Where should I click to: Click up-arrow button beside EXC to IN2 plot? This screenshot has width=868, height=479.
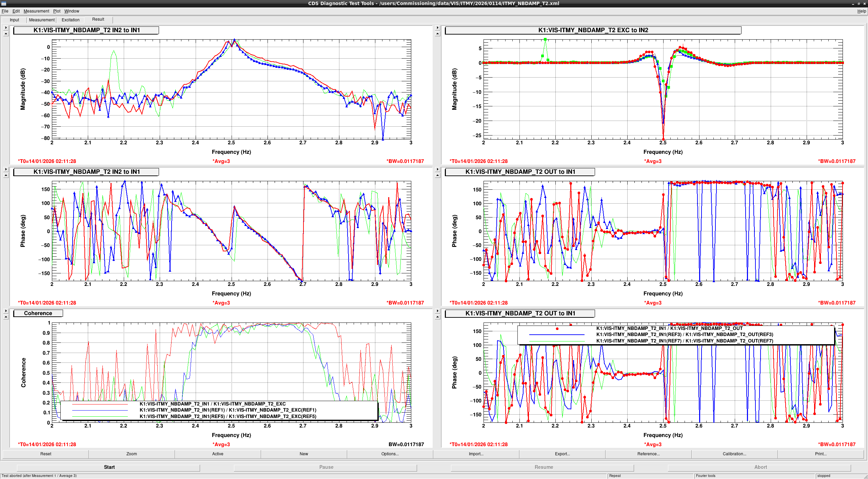click(x=437, y=34)
